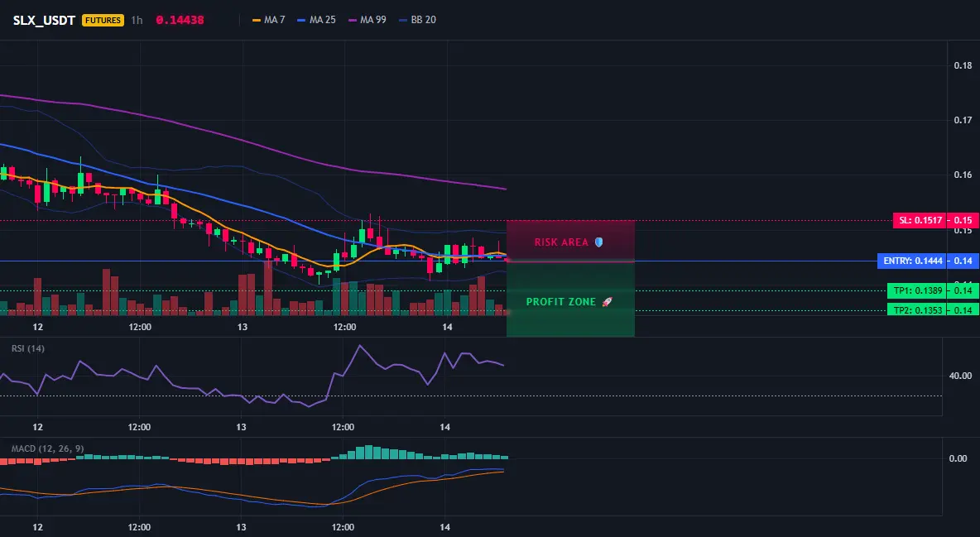Viewport: 980px width, 537px height.
Task: Toggle the BB 20 legend entry
Action: click(417, 20)
